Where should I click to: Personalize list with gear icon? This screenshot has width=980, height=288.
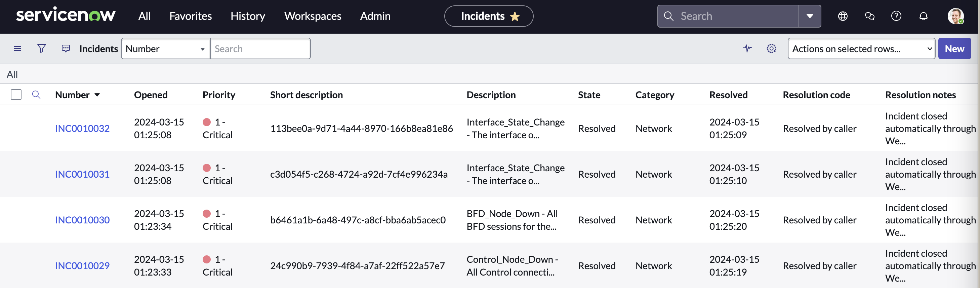point(771,48)
